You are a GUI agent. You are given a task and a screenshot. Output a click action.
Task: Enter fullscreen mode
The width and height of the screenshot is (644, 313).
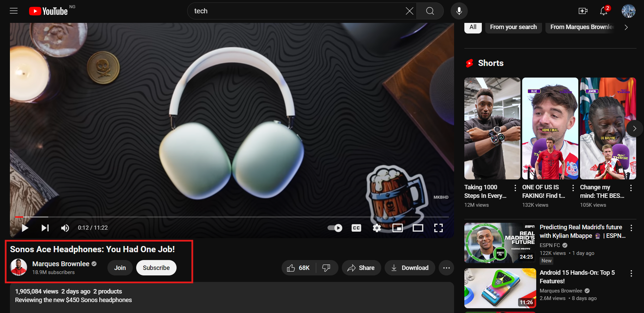438,228
